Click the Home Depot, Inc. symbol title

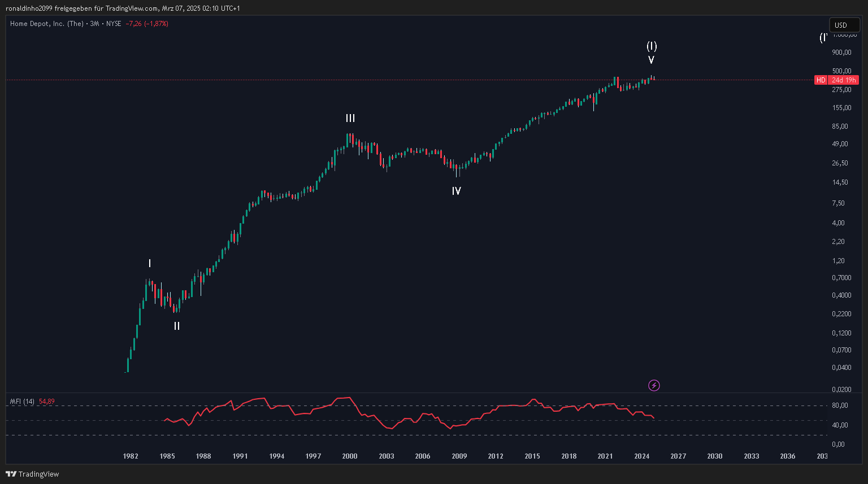[x=47, y=24]
